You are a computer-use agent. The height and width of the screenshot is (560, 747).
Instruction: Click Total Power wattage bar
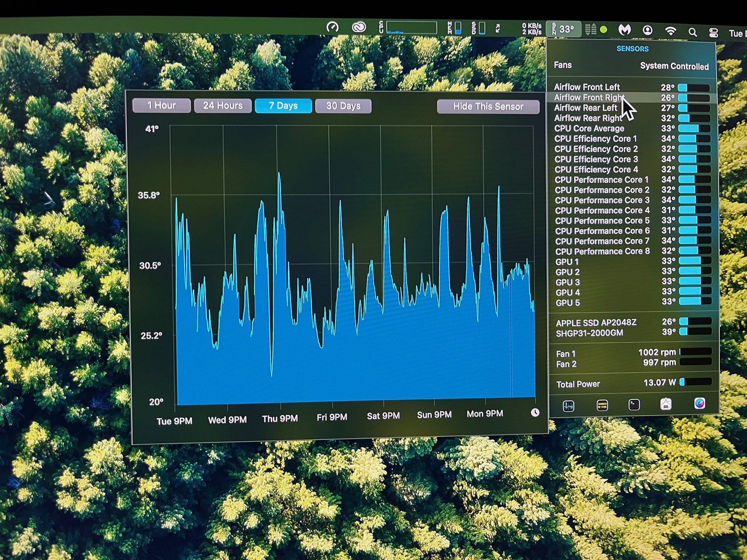pos(695,382)
